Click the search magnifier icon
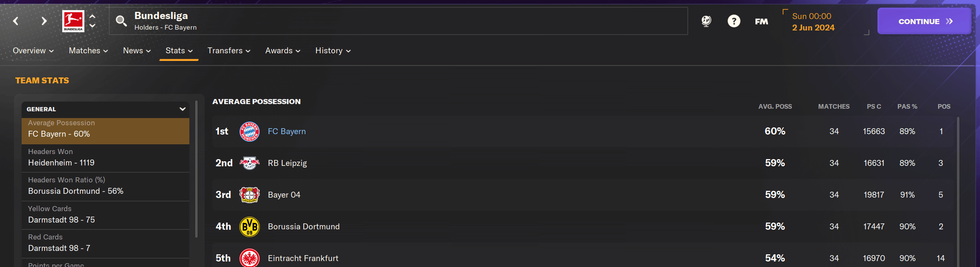The image size is (980, 267). point(121,21)
